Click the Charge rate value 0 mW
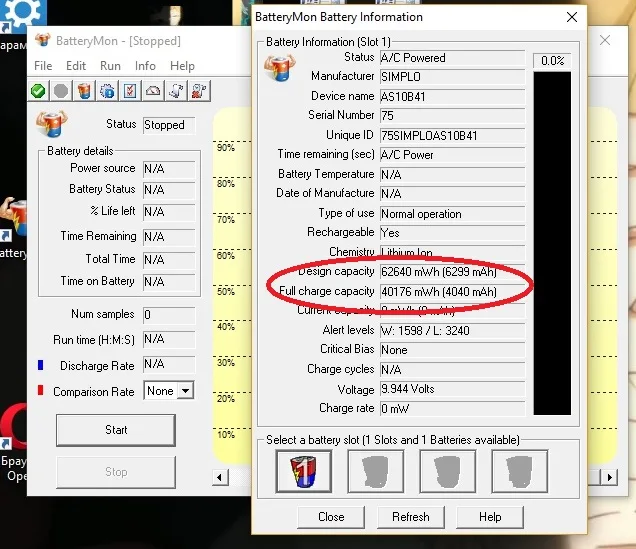 coord(452,408)
